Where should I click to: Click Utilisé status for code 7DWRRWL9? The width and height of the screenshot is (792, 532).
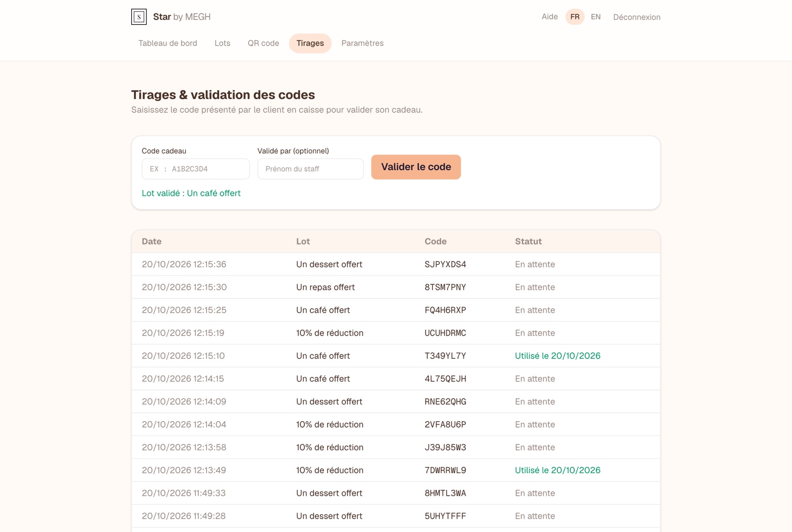click(x=558, y=470)
